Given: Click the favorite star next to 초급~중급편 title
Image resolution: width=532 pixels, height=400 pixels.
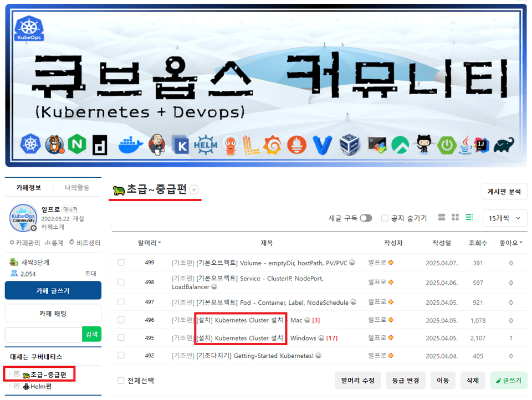Looking at the screenshot, I should click(194, 189).
